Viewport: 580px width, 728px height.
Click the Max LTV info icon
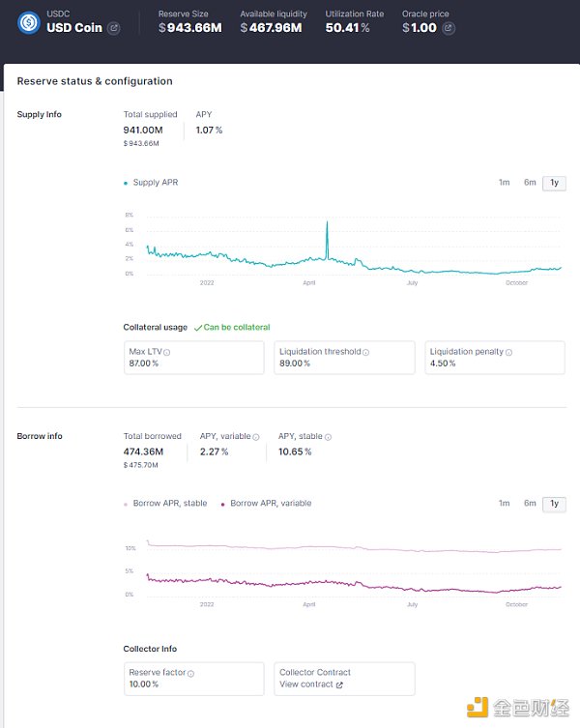pyautogui.click(x=166, y=352)
